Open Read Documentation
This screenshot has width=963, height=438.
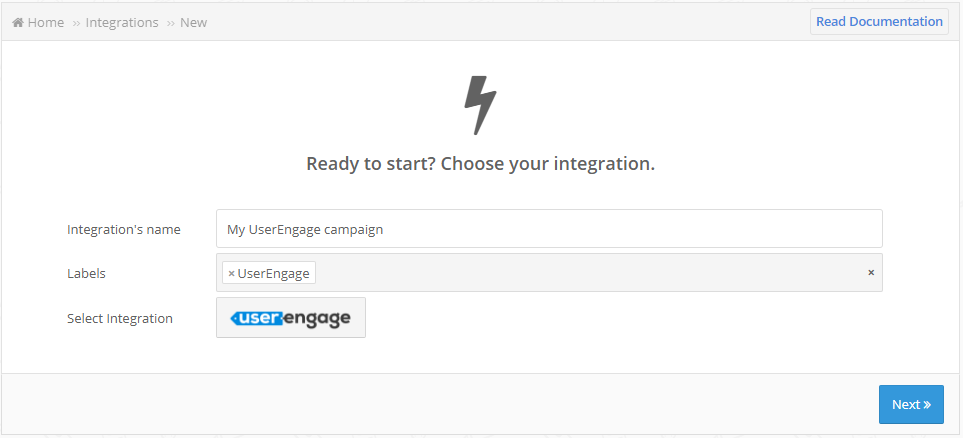click(x=879, y=22)
